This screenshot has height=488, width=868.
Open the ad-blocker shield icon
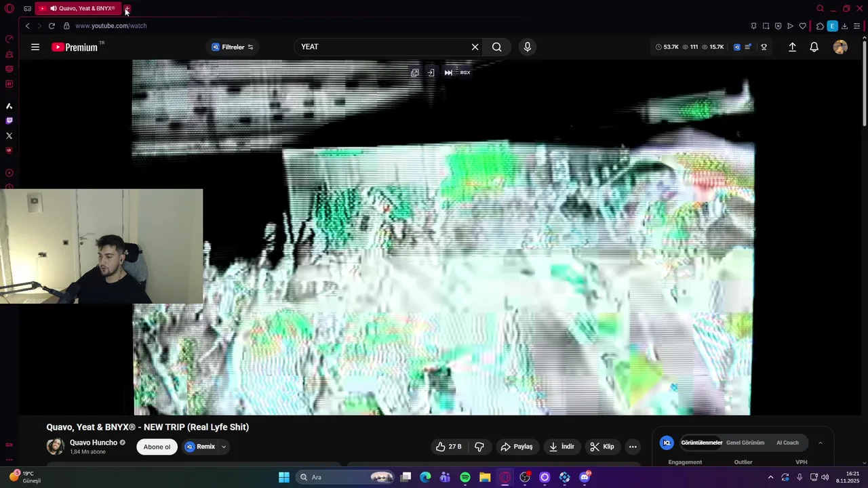pos(778,26)
